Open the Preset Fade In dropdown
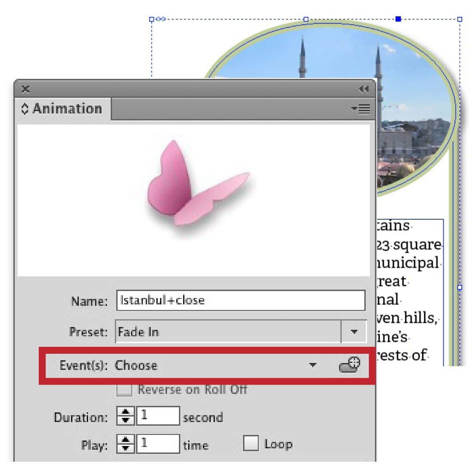 (x=354, y=332)
